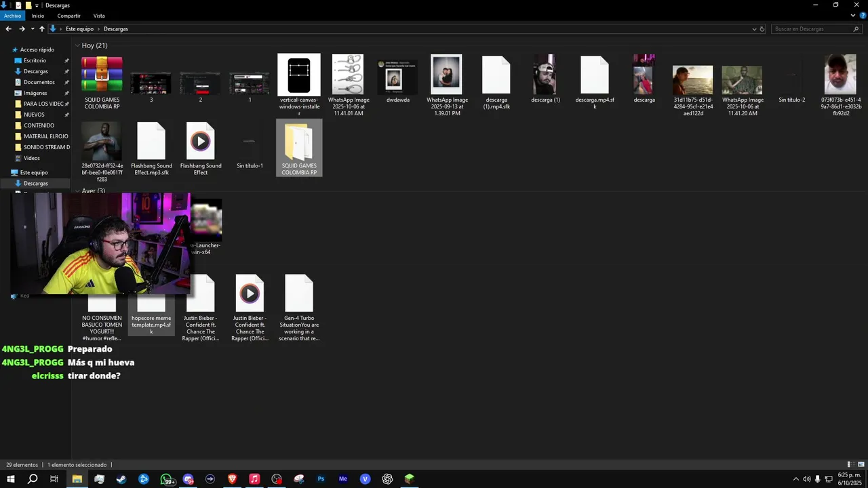This screenshot has width=868, height=488.
Task: Open WhatsApp from the taskbar
Action: pos(166,479)
